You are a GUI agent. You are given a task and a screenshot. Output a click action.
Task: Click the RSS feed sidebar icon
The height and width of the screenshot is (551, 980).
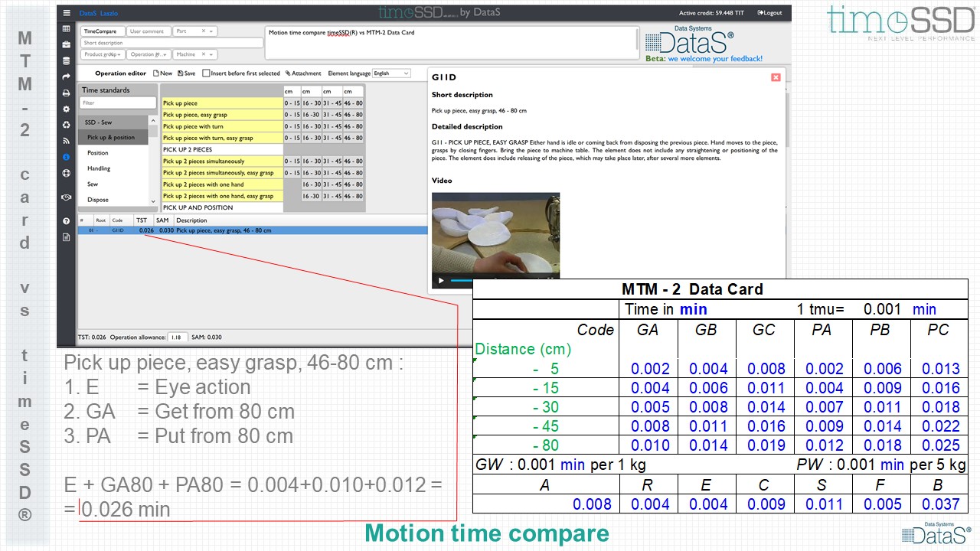(x=67, y=141)
